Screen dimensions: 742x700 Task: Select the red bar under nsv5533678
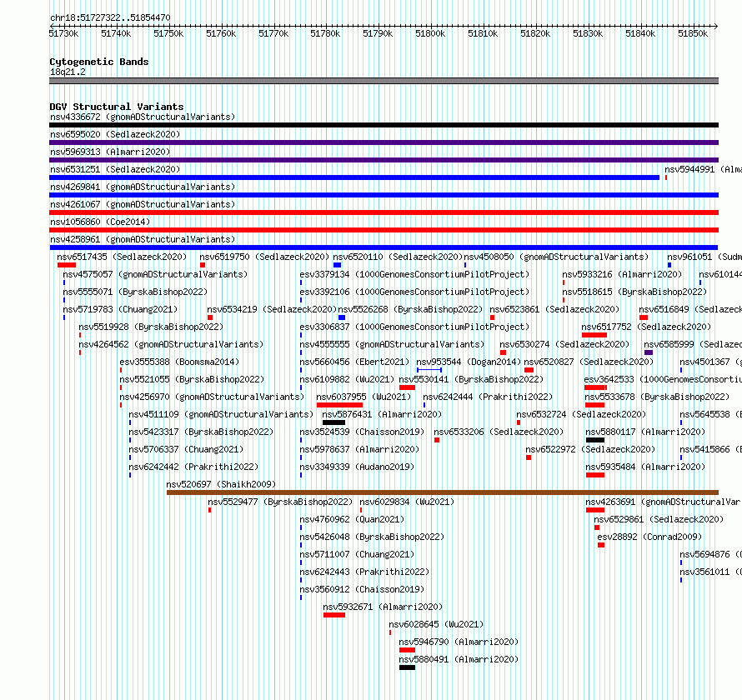coord(594,405)
